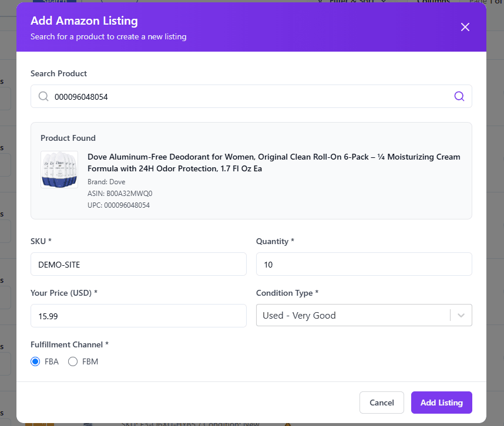Click the gray magnifier inside the search field
This screenshot has height=426, width=504.
(x=43, y=96)
